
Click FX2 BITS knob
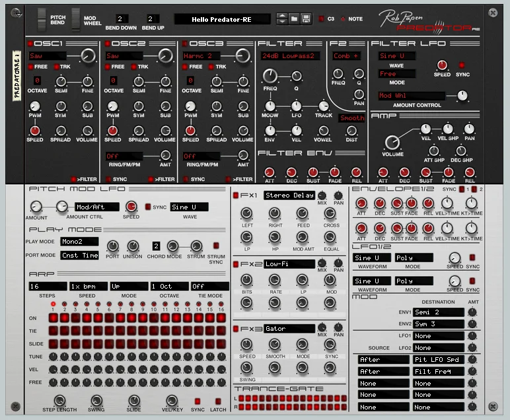(x=246, y=280)
